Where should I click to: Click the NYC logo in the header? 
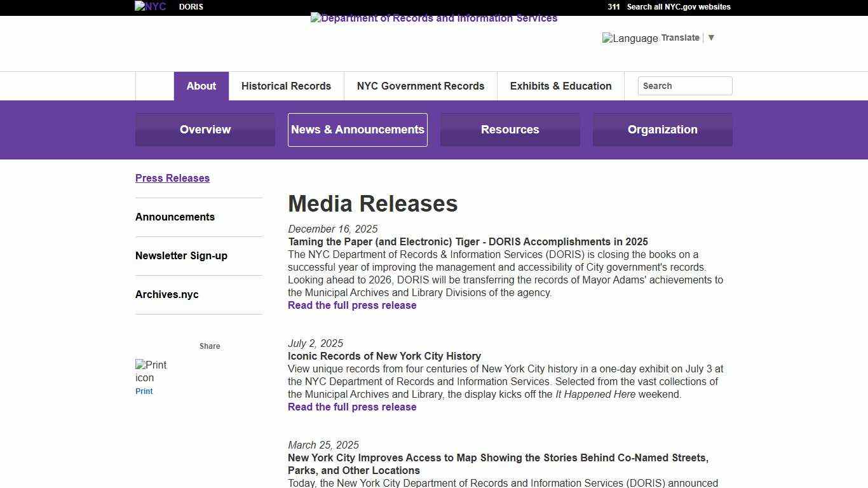tap(150, 6)
